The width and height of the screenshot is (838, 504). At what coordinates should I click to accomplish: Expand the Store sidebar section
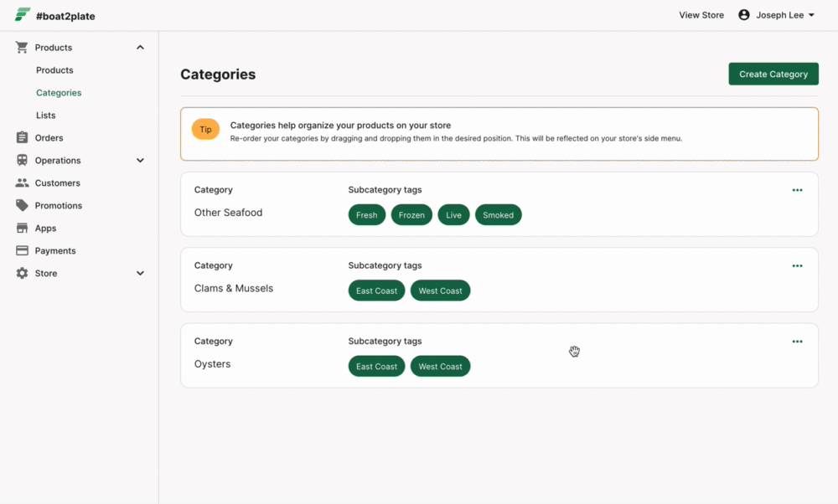pos(140,273)
